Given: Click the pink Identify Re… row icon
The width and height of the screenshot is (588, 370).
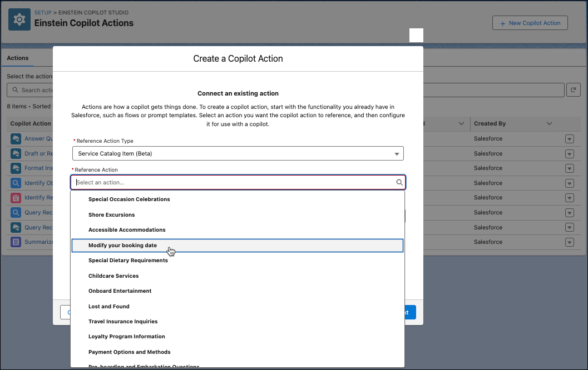Looking at the screenshot, I should (x=16, y=198).
